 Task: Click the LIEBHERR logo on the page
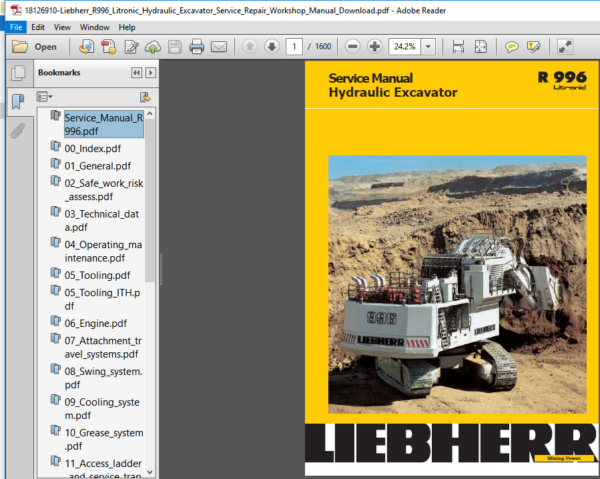point(451,443)
